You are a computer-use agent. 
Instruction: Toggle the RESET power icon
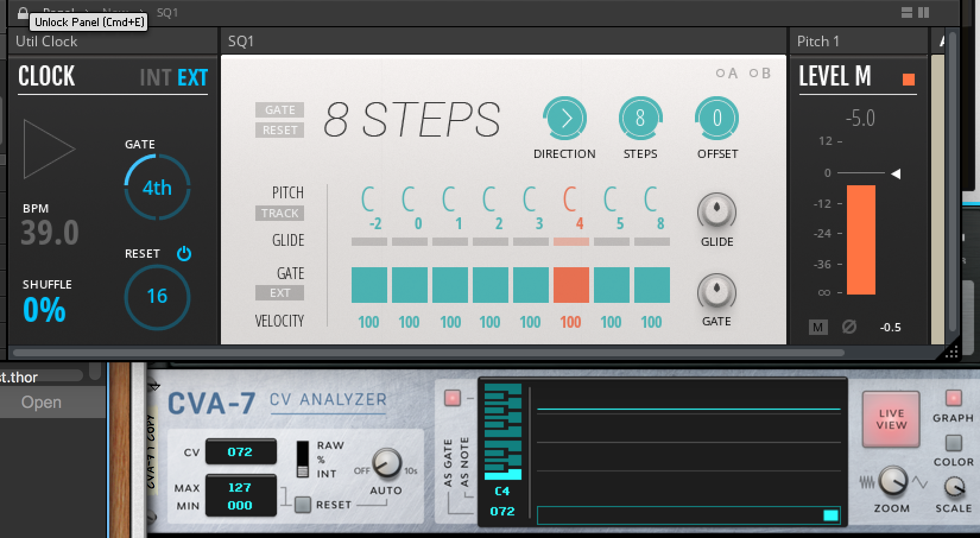coord(184,254)
